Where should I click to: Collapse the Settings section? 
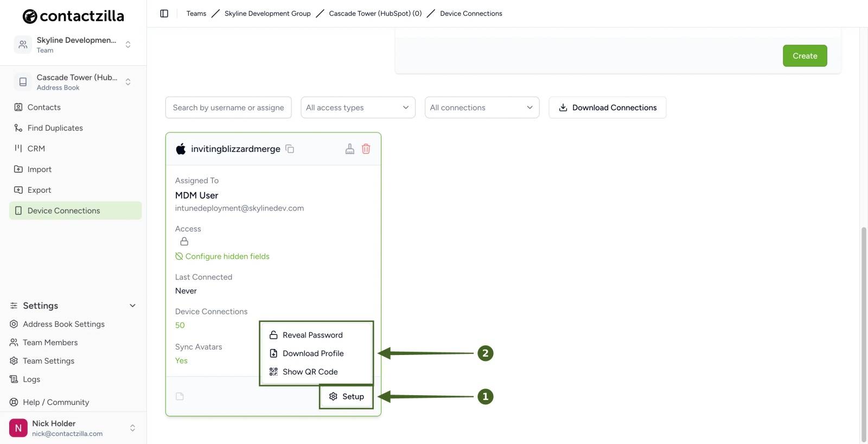[x=132, y=306]
